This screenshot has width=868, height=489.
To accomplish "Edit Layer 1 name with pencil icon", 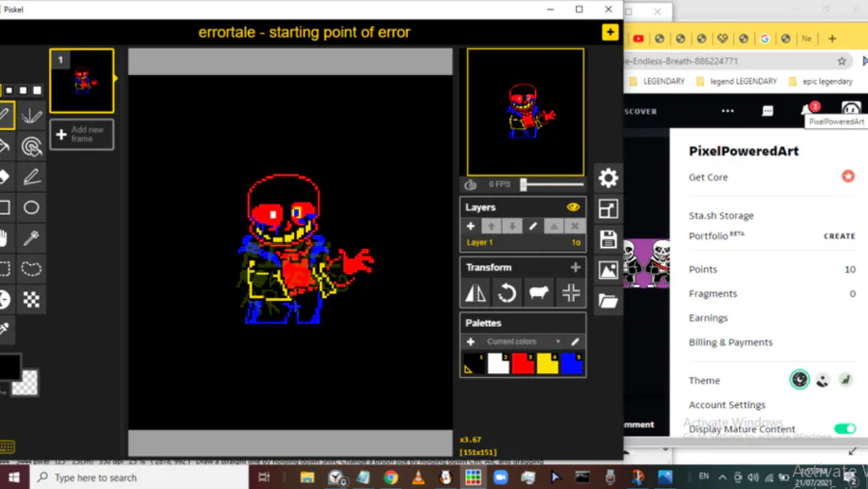I will click(x=532, y=226).
